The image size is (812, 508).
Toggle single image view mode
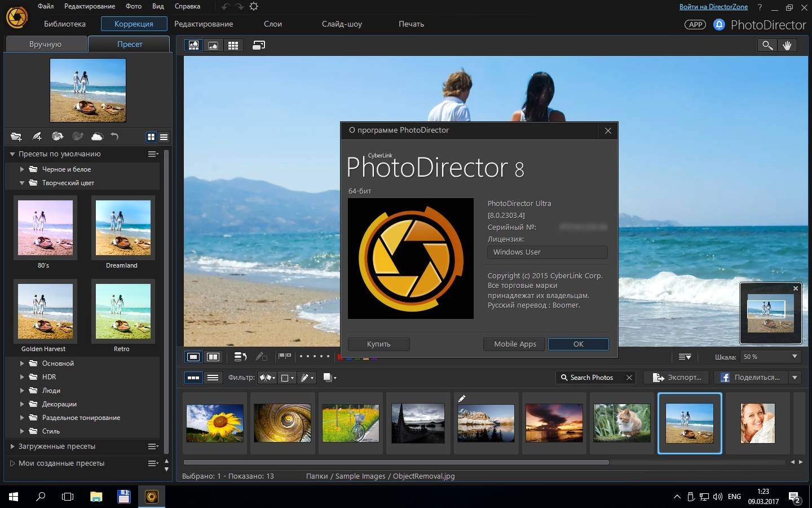[x=193, y=357]
